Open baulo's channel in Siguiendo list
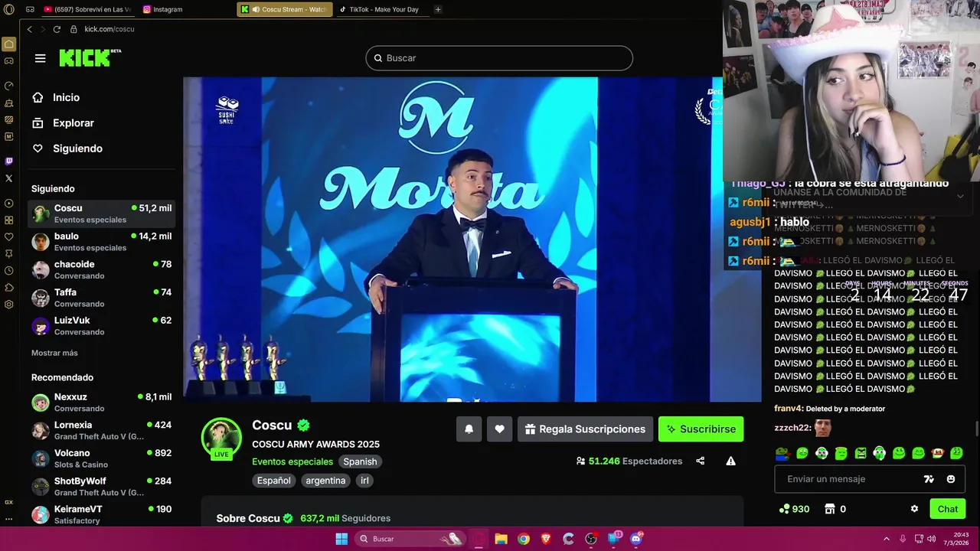The image size is (980, 551). tap(101, 242)
